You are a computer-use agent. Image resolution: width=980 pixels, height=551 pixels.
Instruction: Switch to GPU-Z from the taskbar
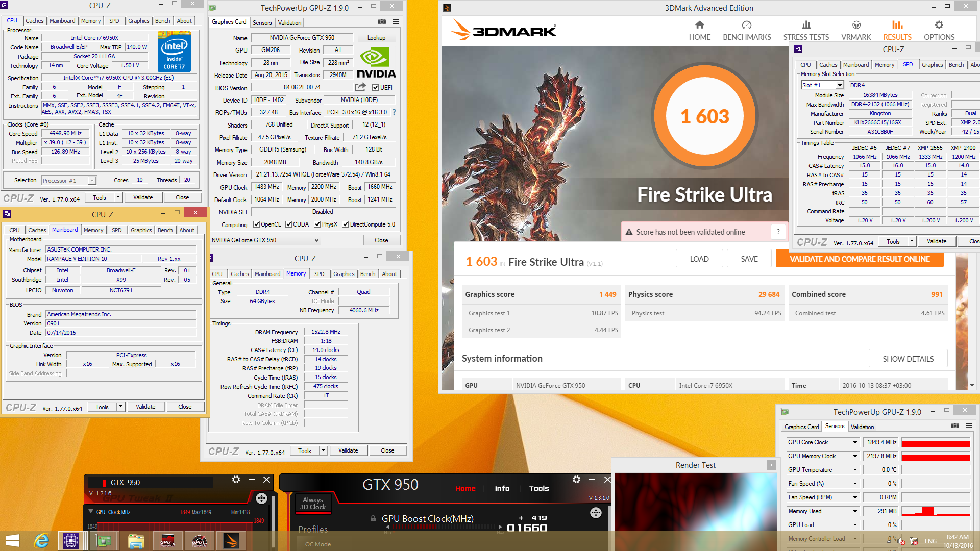[104, 541]
